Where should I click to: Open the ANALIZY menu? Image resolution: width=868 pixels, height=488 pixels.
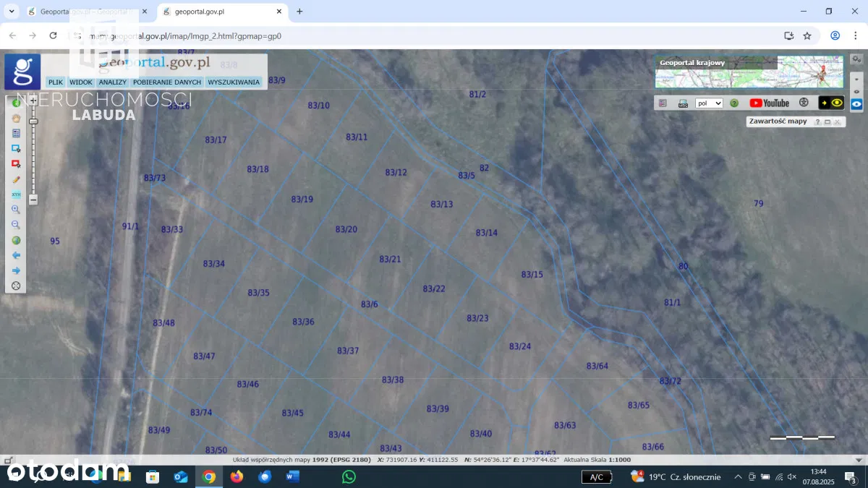click(x=113, y=82)
